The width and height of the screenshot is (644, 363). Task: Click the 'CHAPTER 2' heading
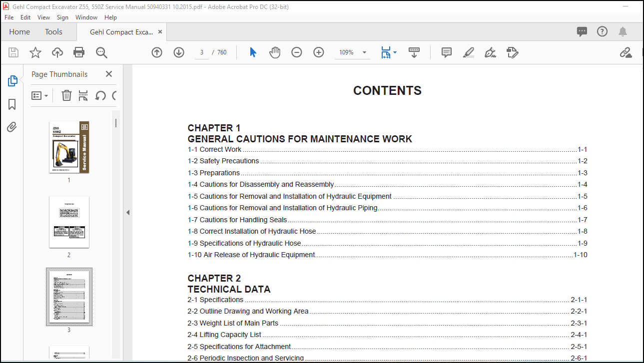(214, 278)
